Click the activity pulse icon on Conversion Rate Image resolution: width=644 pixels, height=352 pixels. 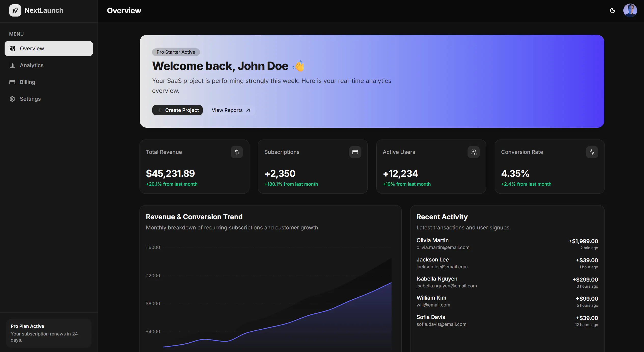(592, 152)
